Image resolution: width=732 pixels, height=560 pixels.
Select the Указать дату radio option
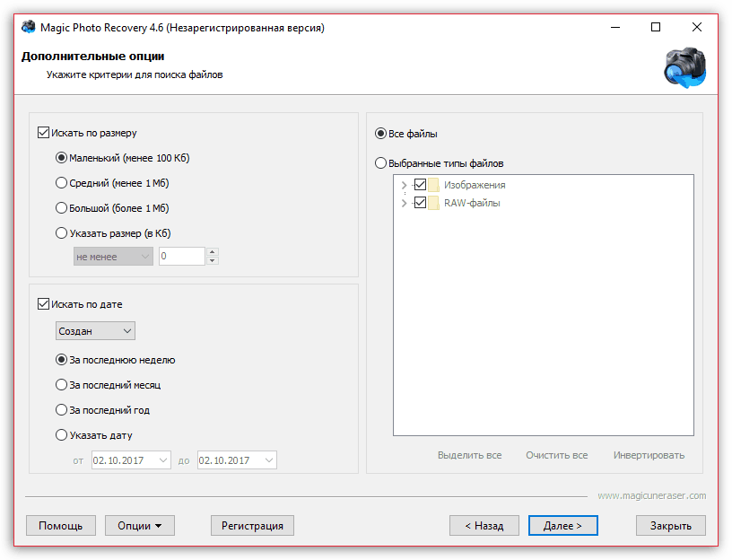point(61,435)
